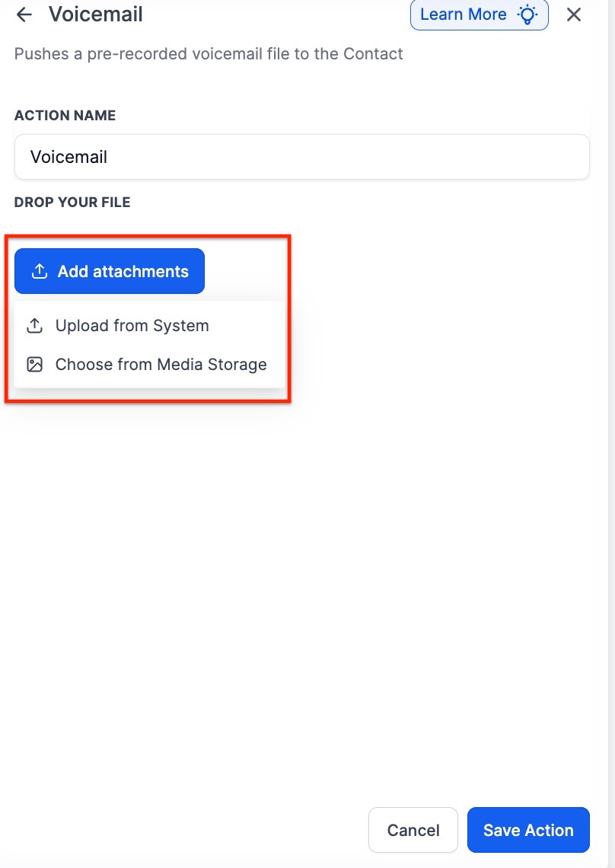Select Upload from System option

[132, 326]
